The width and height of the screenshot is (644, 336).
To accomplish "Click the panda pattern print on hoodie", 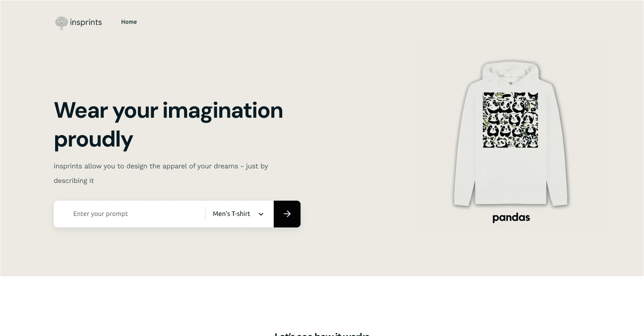I will click(x=510, y=120).
